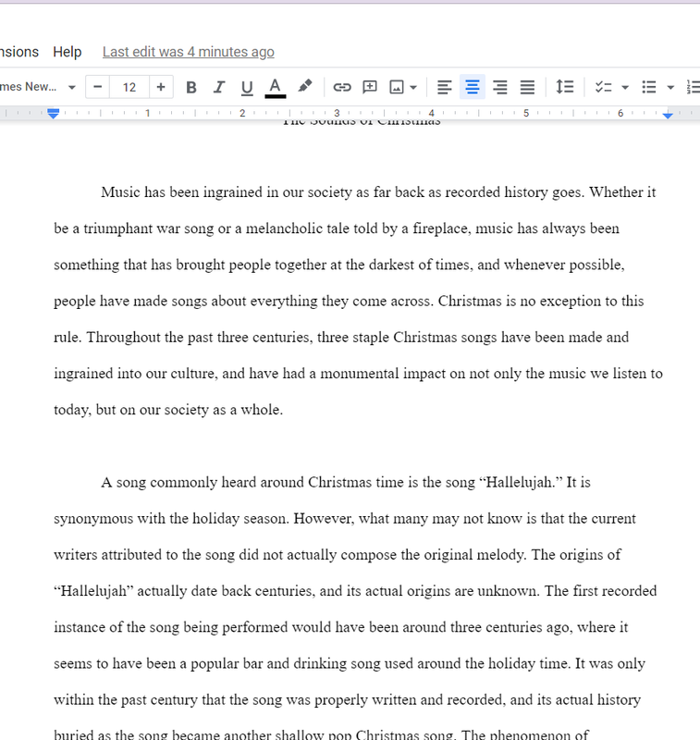Screen dimensions: 700x740
Task: Click the font size field showing 12
Action: tap(129, 87)
